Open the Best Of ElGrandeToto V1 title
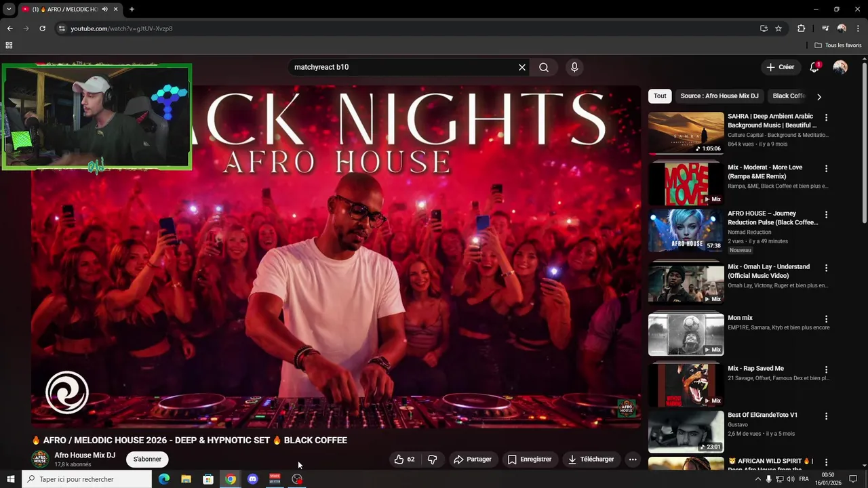 tap(762, 415)
